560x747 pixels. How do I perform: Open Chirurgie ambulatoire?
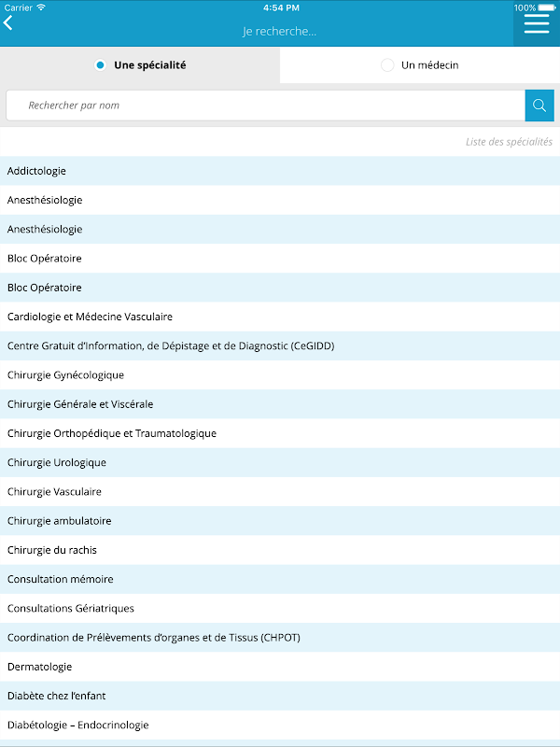[x=280, y=521]
